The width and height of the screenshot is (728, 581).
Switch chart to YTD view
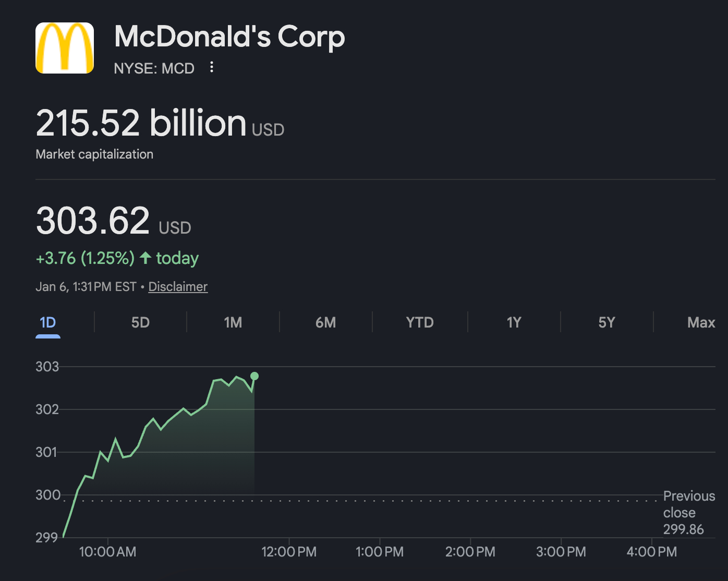pos(420,322)
